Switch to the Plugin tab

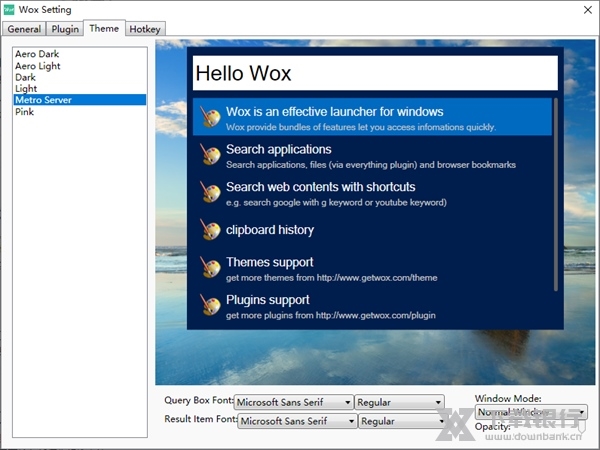click(65, 29)
